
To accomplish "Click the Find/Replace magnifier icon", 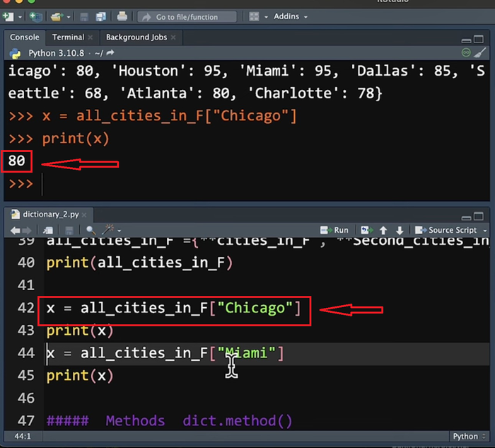I will point(91,230).
